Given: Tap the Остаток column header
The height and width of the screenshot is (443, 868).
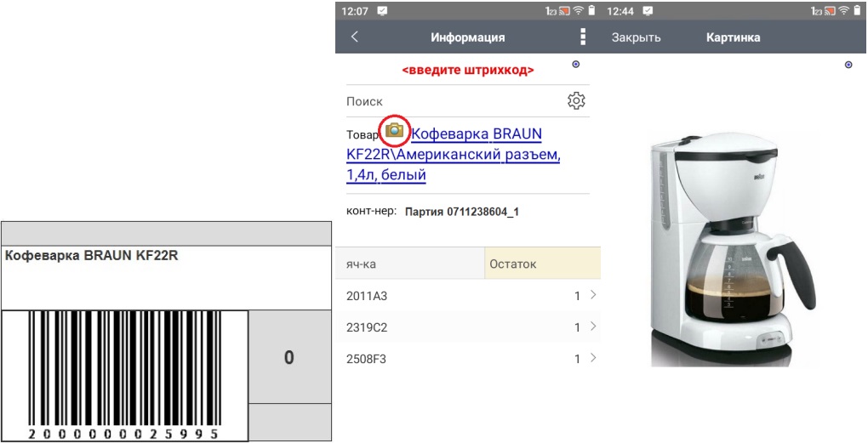Looking at the screenshot, I should tap(543, 264).
